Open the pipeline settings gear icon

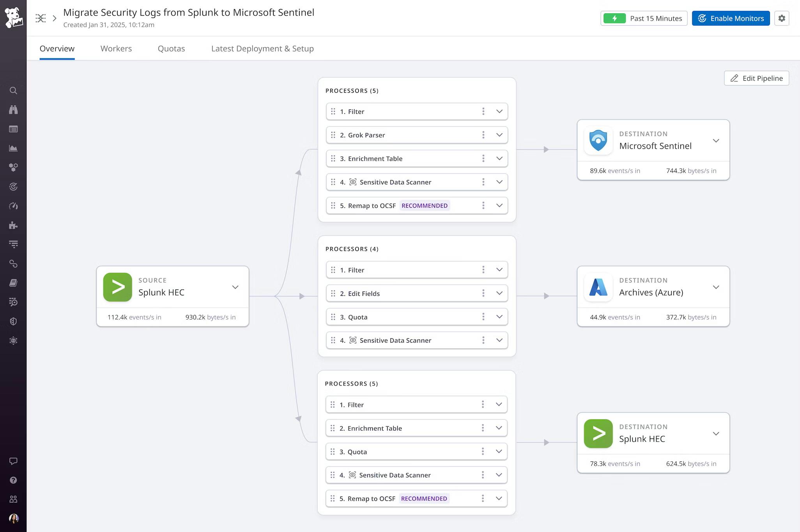782,18
